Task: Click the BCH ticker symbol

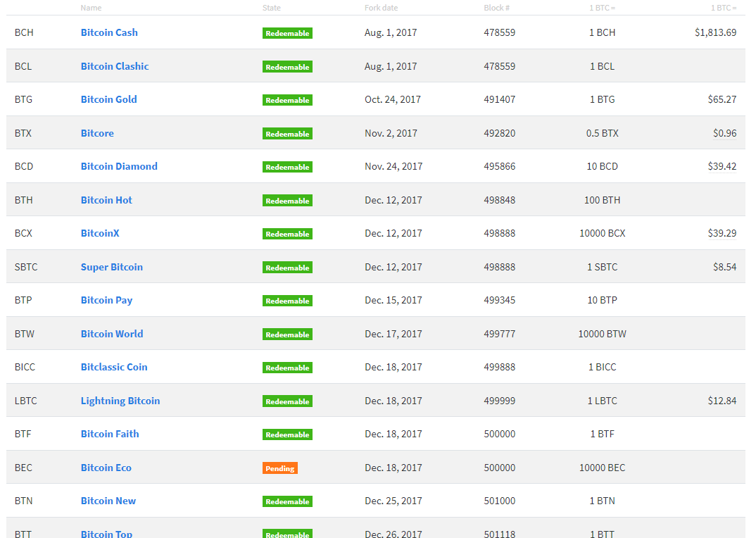Action: click(x=24, y=32)
